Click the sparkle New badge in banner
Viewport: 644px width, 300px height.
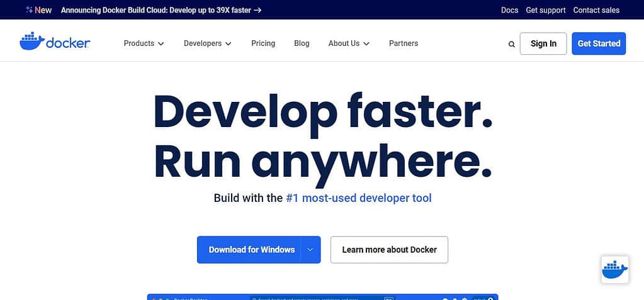pos(38,10)
